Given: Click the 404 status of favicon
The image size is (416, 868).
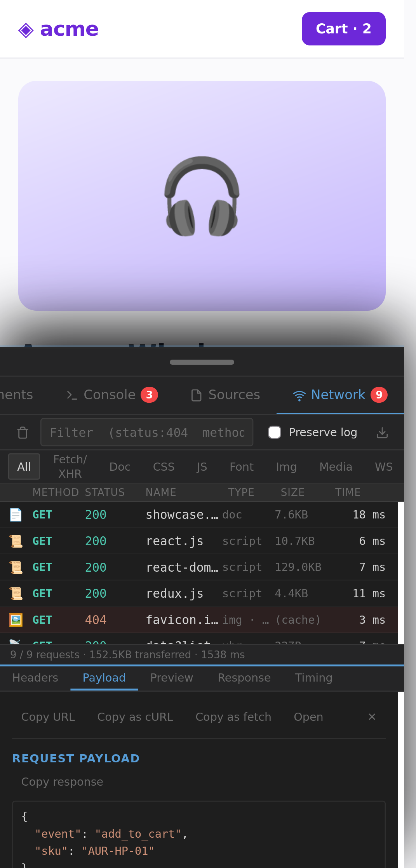Looking at the screenshot, I should coord(96,620).
